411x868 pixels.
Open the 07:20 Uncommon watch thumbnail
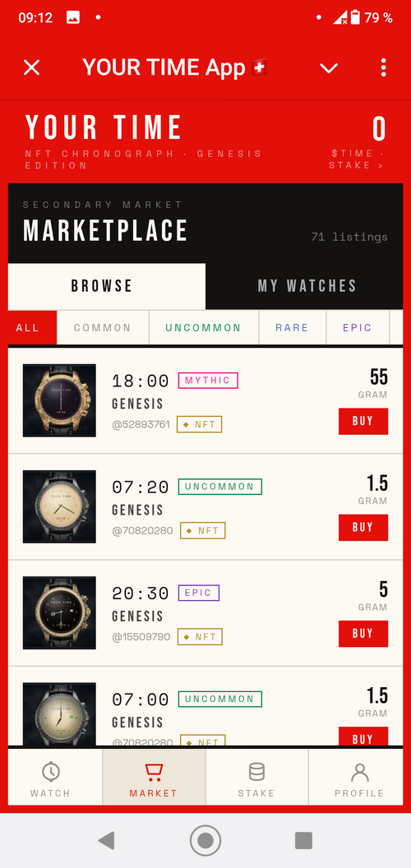pyautogui.click(x=59, y=506)
